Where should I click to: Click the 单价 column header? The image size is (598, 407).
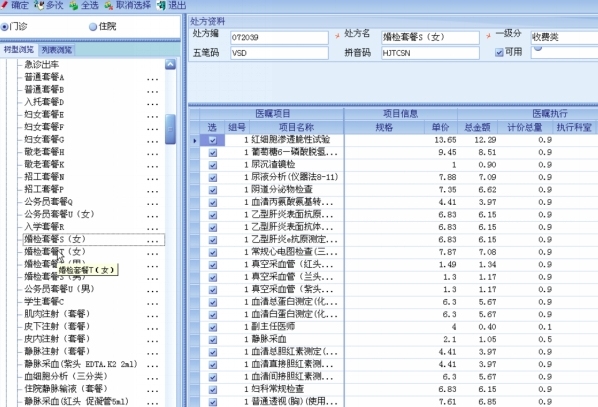(x=440, y=127)
